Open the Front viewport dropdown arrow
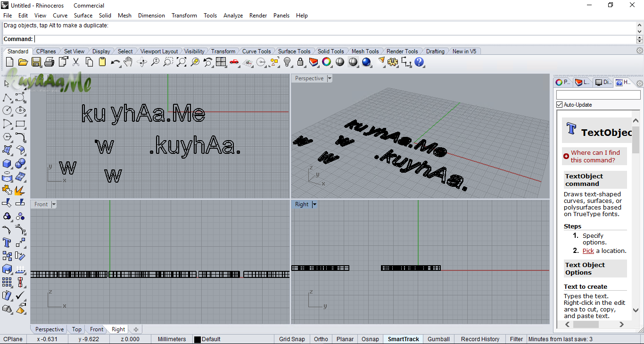The image size is (644, 344). tap(54, 204)
